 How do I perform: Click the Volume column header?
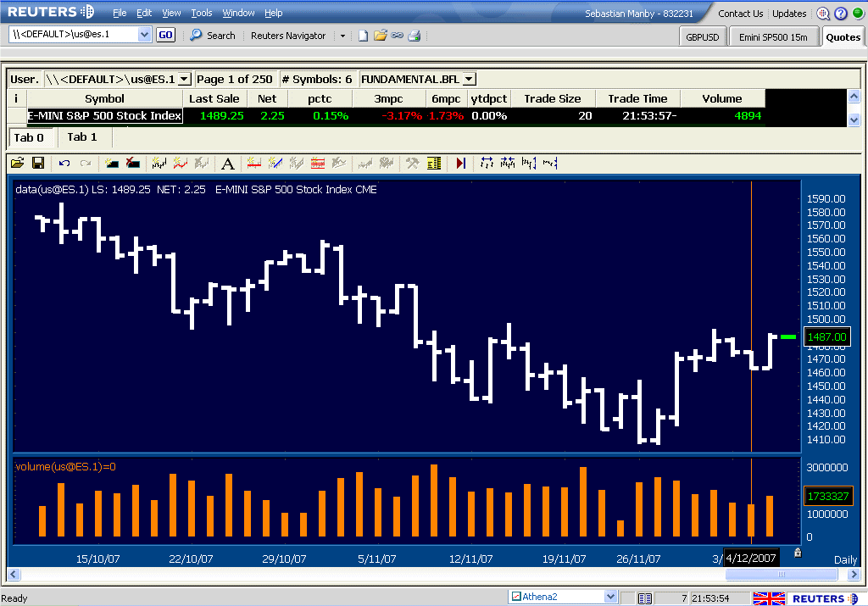point(722,98)
